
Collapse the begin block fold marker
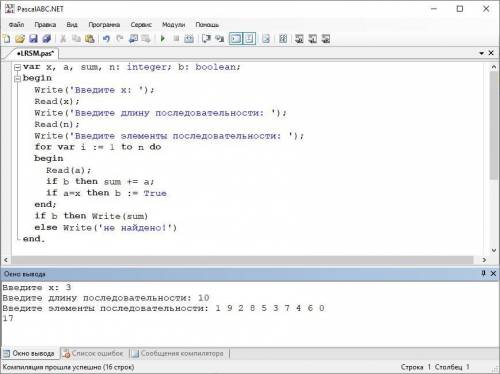(17, 79)
